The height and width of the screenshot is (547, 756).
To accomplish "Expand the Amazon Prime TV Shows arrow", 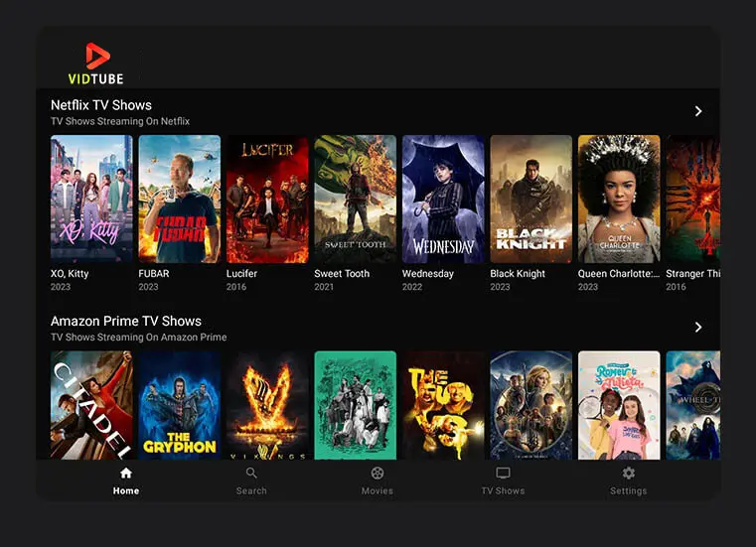I will [x=698, y=328].
